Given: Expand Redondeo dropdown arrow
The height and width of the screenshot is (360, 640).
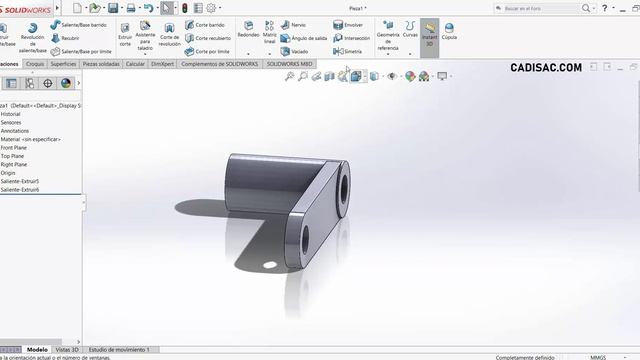Looking at the screenshot, I should click(x=248, y=53).
